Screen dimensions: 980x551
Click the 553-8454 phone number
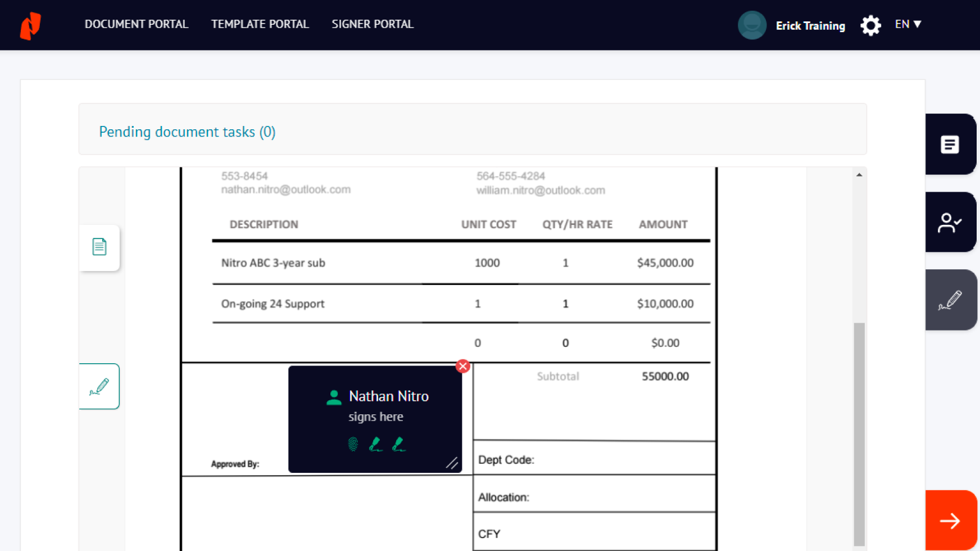pos(244,176)
